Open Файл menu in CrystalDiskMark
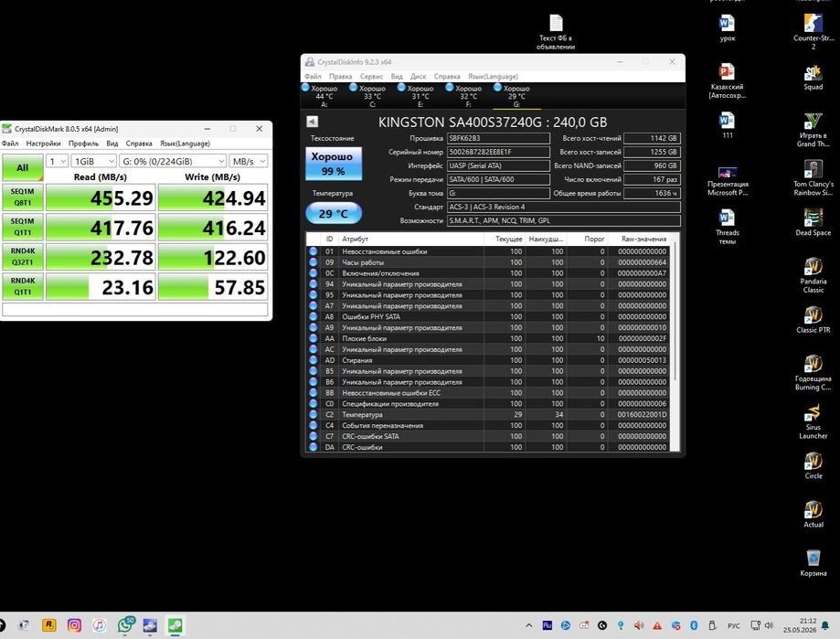The width and height of the screenshot is (840, 639). [x=10, y=144]
